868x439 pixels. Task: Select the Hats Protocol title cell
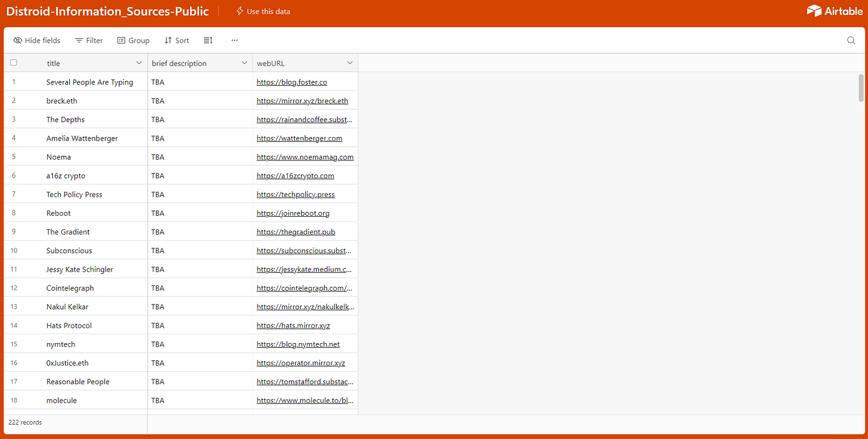coord(69,325)
